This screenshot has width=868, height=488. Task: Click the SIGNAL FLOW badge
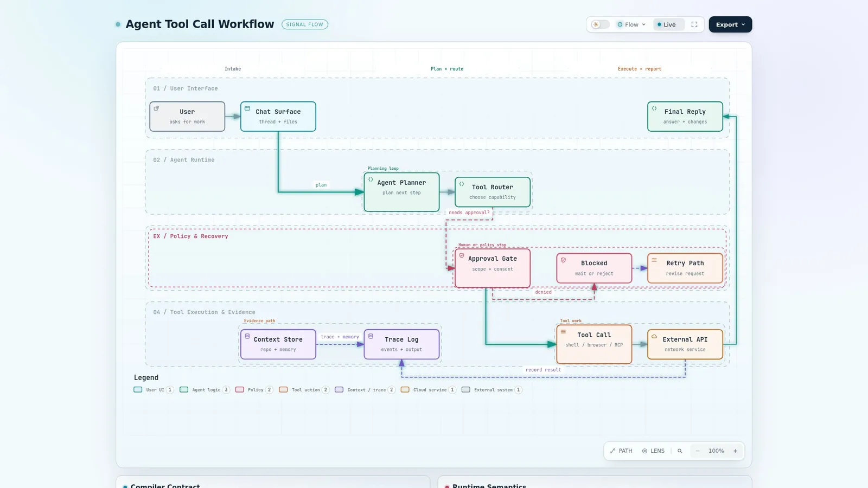(x=305, y=24)
